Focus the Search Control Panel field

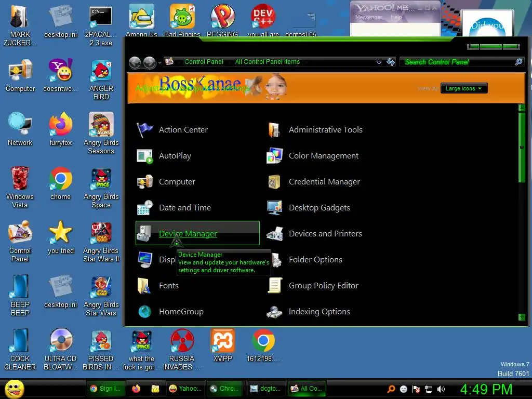click(x=462, y=62)
